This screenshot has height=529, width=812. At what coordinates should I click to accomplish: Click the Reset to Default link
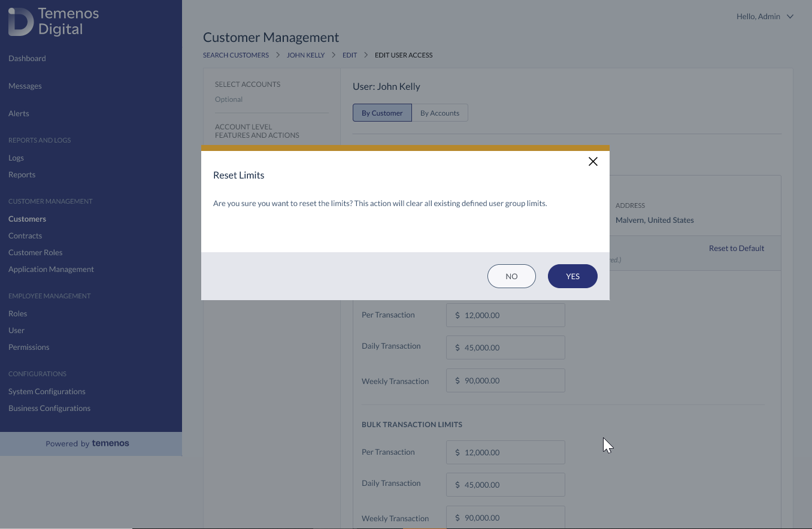pyautogui.click(x=737, y=248)
